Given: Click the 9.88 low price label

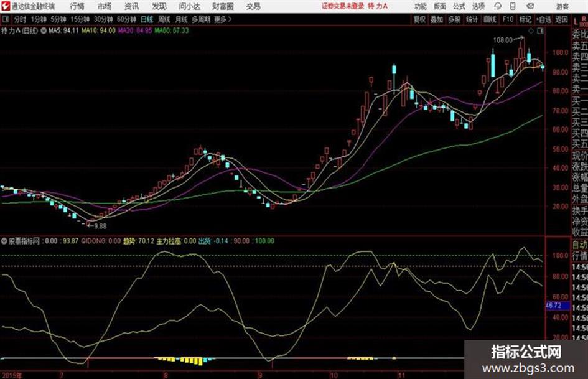Looking at the screenshot, I should (100, 226).
